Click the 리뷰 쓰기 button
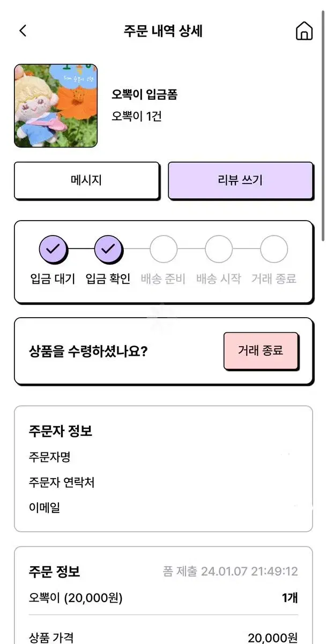Image resolution: width=327 pixels, height=644 pixels. [241, 180]
